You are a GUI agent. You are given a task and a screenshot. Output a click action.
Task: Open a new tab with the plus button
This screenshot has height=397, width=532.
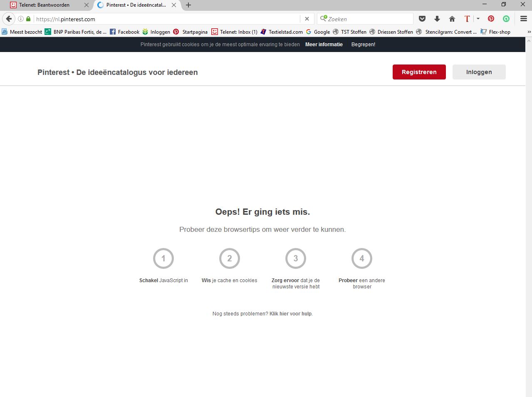pos(188,5)
